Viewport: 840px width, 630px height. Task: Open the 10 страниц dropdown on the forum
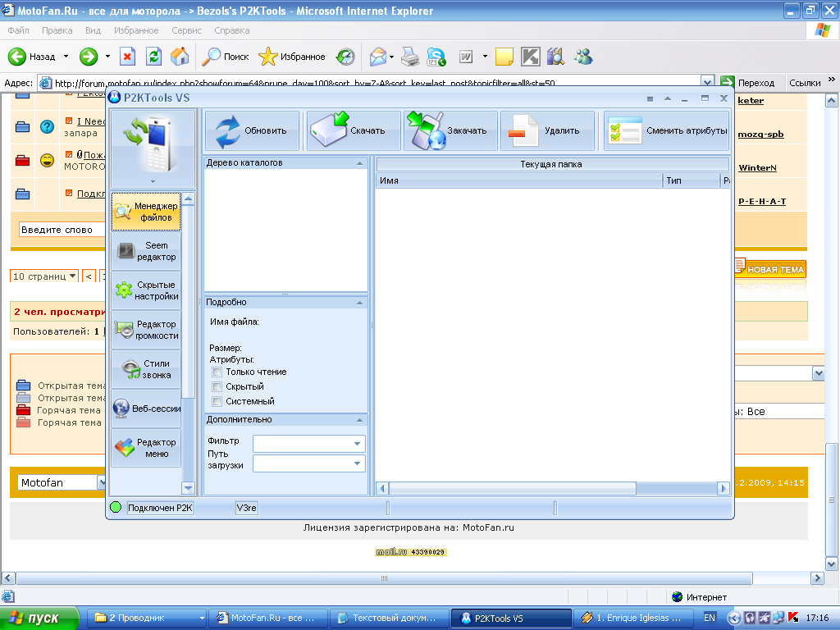(x=44, y=276)
